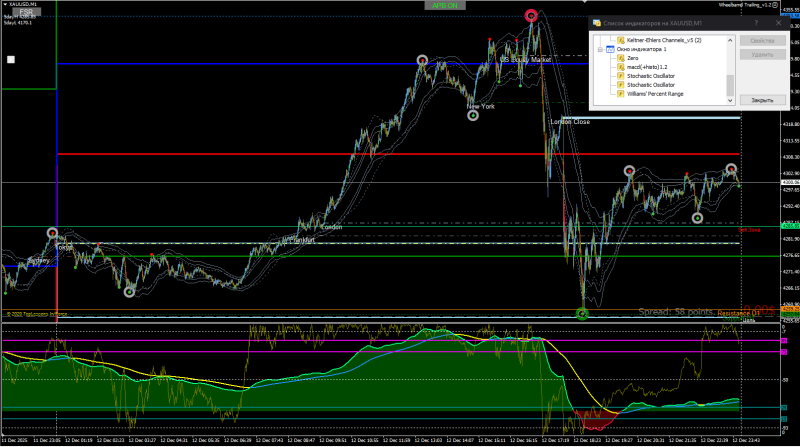Viewport: 800px width, 447px height.
Task: Collapse the Окно индикатора 1 tree node
Action: [601, 49]
